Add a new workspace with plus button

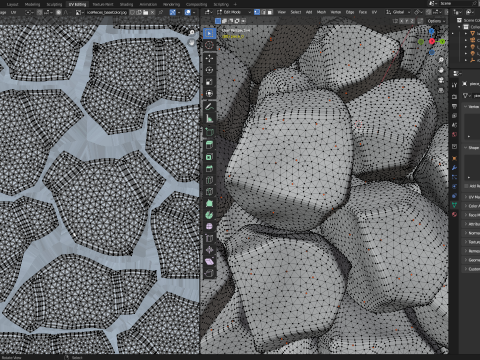click(x=235, y=4)
